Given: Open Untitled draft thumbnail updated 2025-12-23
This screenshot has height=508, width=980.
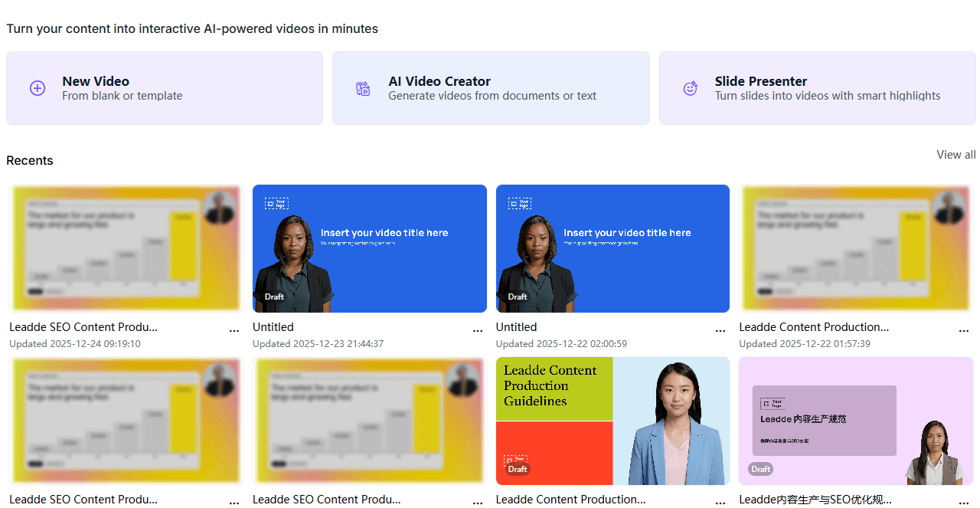Looking at the screenshot, I should tap(369, 248).
